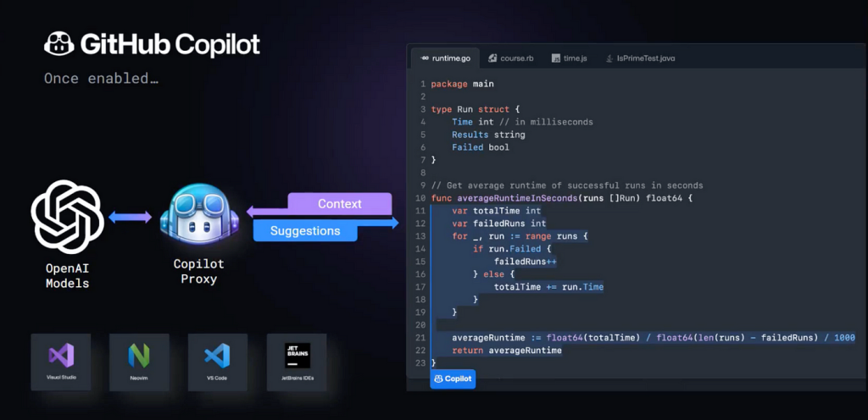Screen dimensions: 868x420
Task: Click the double arrow between OpenAI and Copilot
Action: 131,218
